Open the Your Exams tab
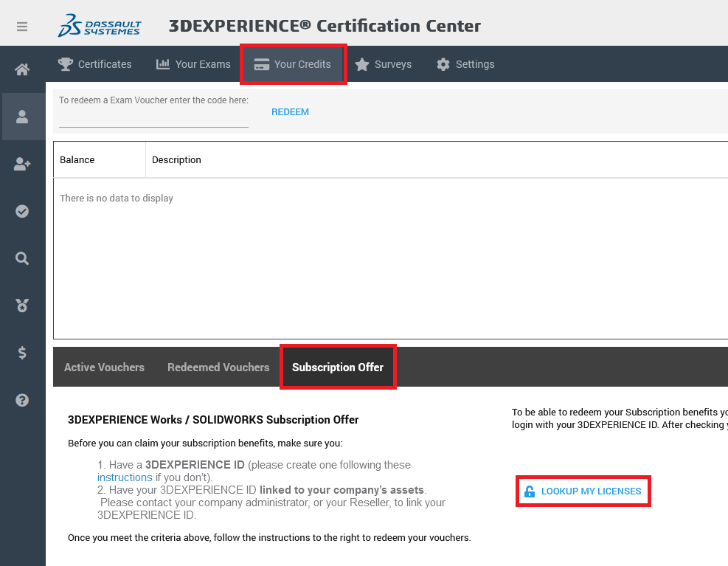 coord(193,64)
